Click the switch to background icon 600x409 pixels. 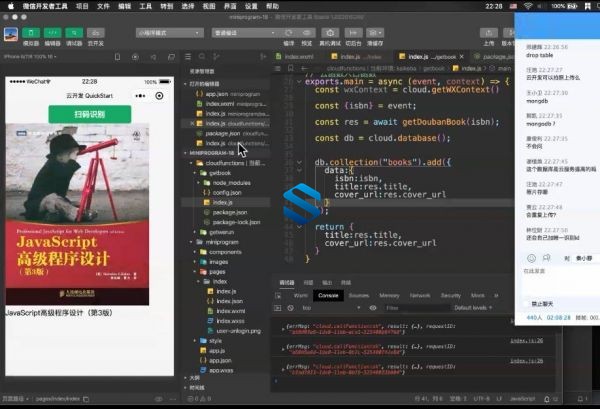click(x=353, y=33)
